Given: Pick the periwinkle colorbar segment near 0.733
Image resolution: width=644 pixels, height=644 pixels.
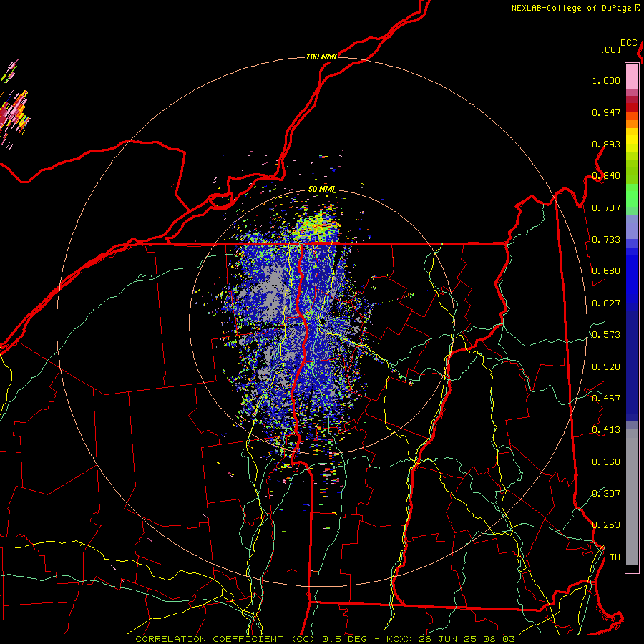Looking at the screenshot, I should (x=632, y=228).
